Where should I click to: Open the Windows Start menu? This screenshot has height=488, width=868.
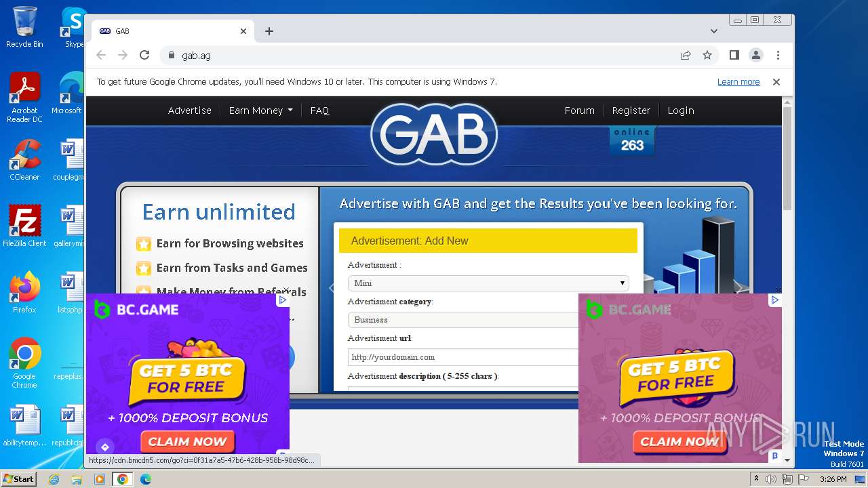coord(19,479)
